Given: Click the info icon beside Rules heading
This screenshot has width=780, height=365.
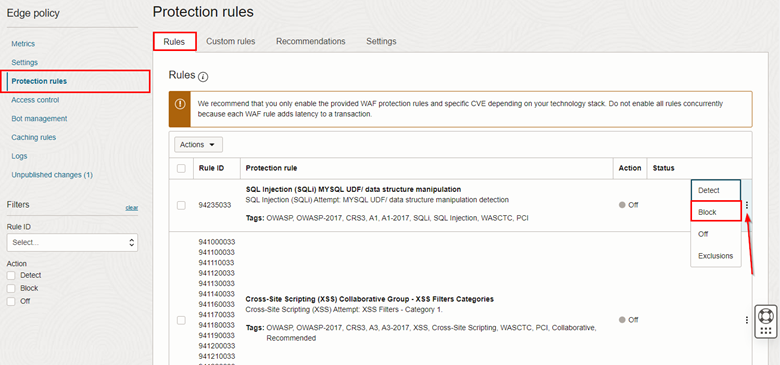Looking at the screenshot, I should point(203,77).
